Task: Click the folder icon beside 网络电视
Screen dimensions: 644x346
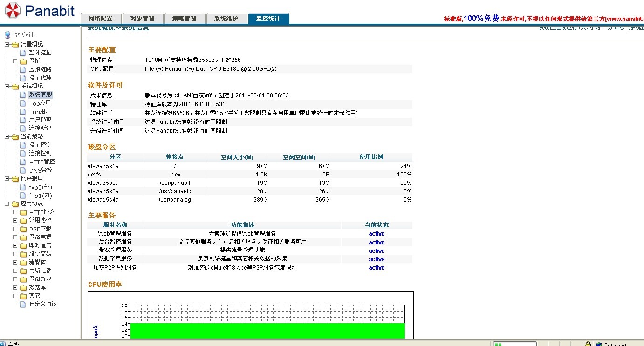Action: 23,237
